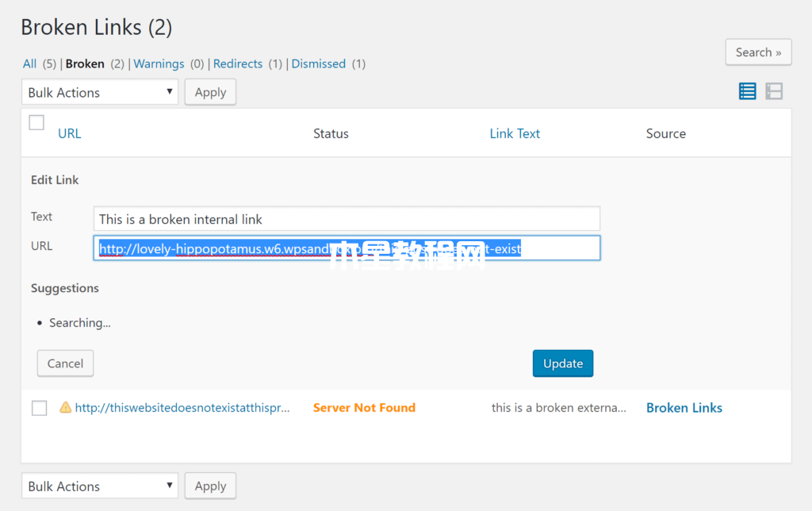Click the top Apply button
Viewport: 812px width, 511px height.
point(210,92)
